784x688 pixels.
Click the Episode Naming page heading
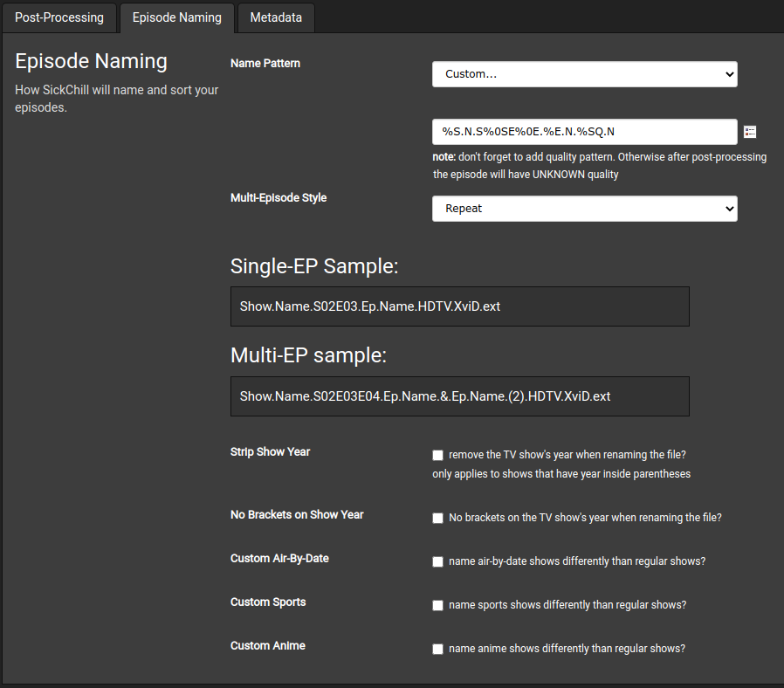click(x=91, y=61)
